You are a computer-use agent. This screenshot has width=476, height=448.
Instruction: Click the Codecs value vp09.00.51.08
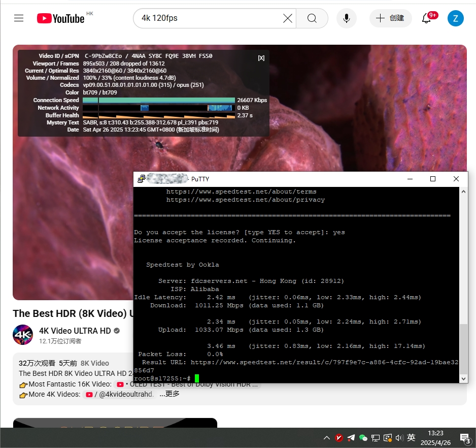pos(143,85)
